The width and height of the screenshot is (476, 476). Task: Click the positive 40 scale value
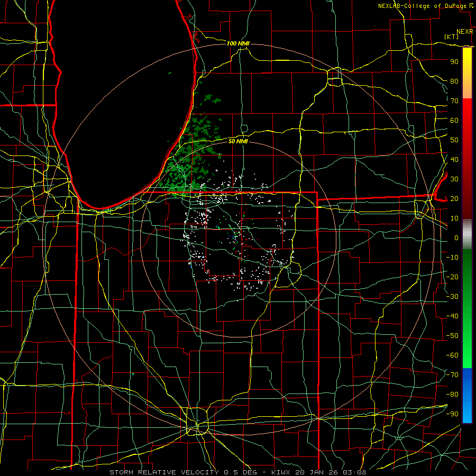(x=454, y=159)
